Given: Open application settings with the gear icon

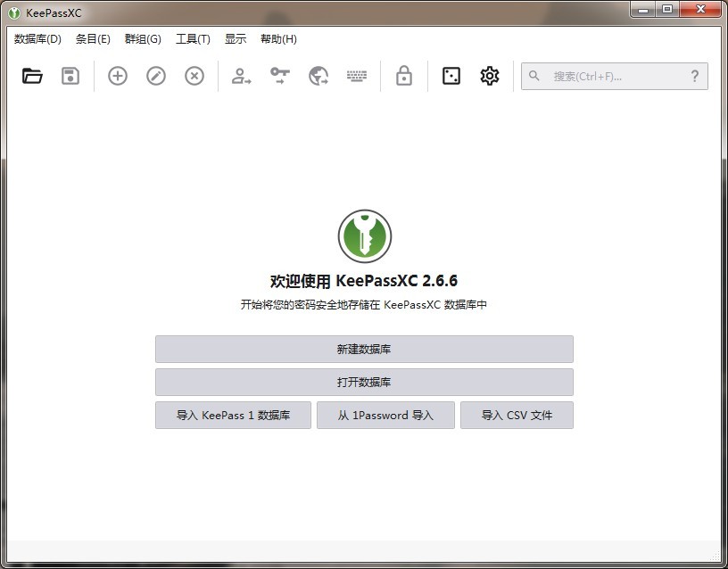Looking at the screenshot, I should click(x=489, y=76).
